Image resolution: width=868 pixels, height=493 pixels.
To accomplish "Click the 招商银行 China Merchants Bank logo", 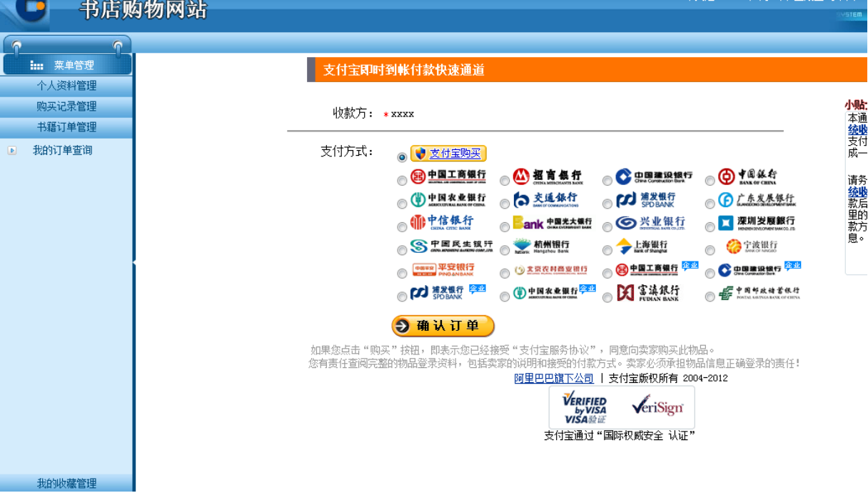I will 547,176.
